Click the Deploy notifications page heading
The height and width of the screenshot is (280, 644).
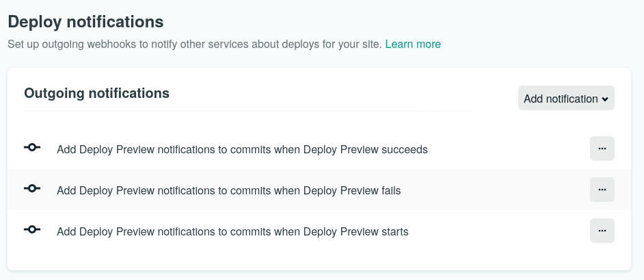85,22
